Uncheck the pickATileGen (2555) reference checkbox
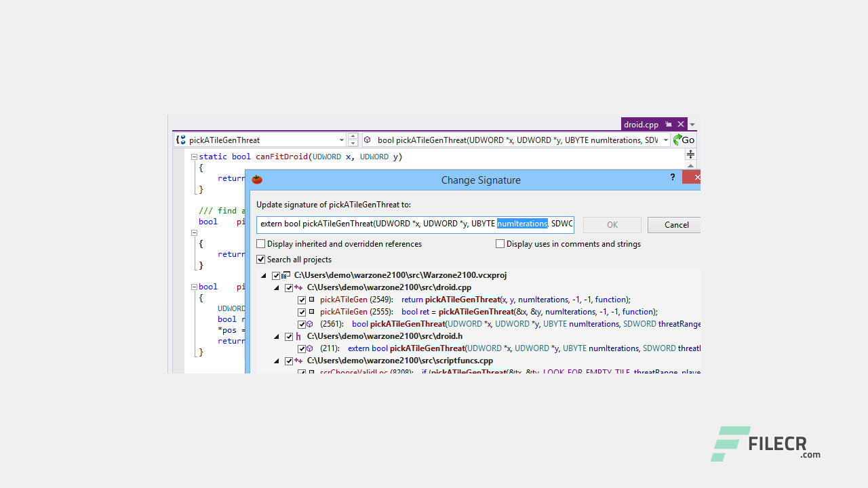 tap(302, 312)
